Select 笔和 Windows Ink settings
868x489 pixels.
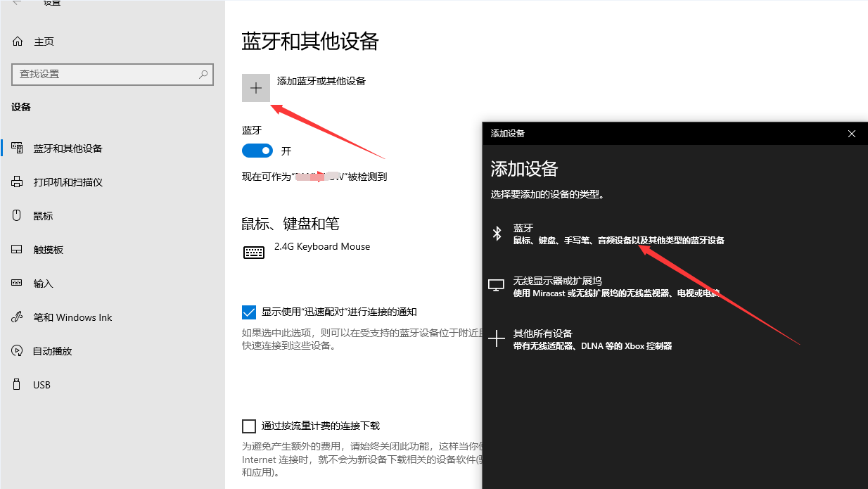(x=74, y=317)
